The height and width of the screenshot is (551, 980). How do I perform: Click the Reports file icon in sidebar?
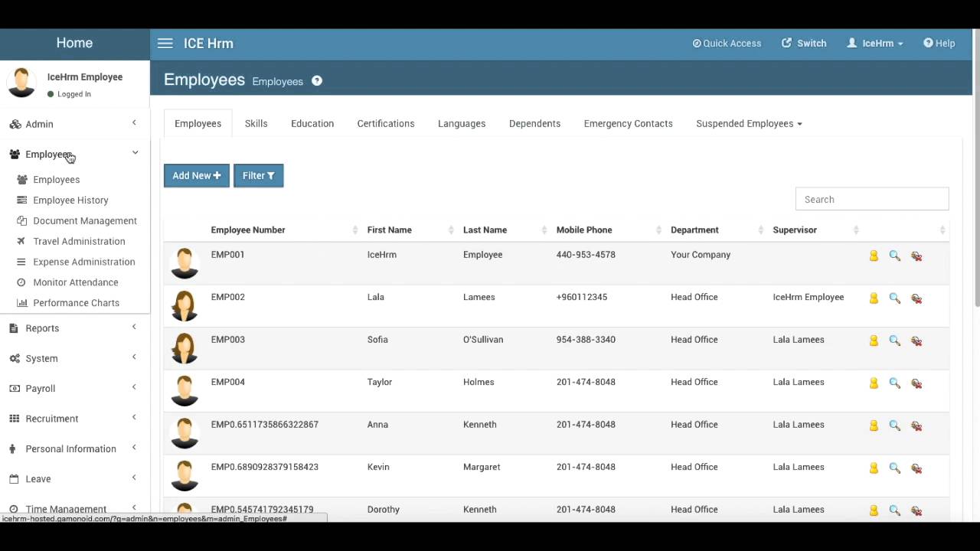pos(14,328)
